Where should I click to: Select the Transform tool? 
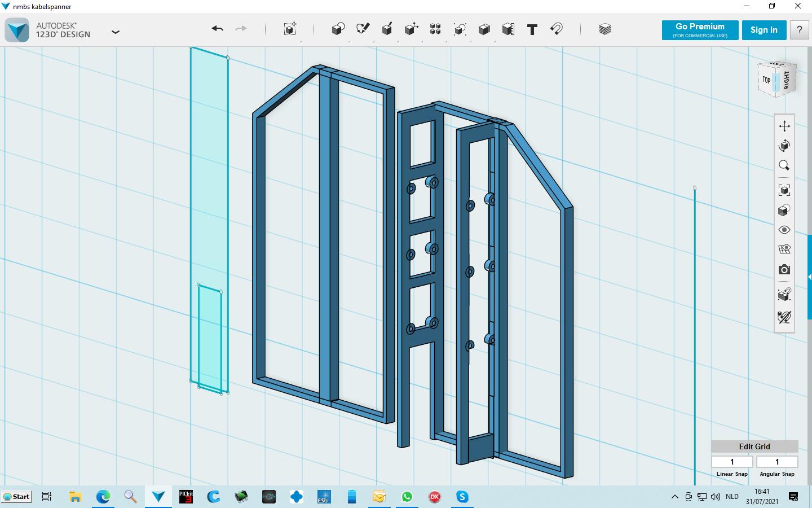click(290, 29)
